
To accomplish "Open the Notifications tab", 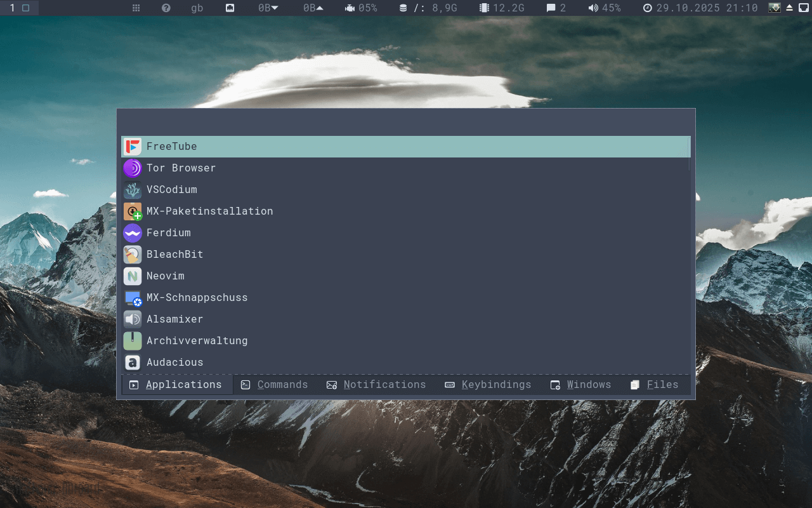I will [377, 384].
